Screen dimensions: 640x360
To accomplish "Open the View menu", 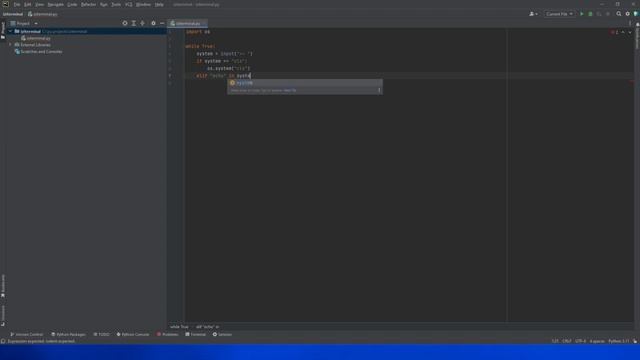I will 39,4.
